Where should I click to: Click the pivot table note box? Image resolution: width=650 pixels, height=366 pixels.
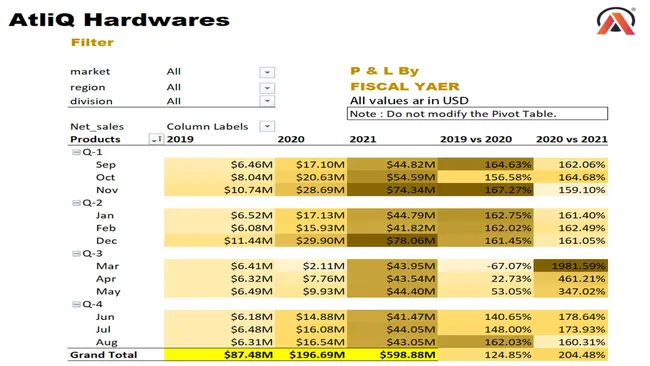478,114
